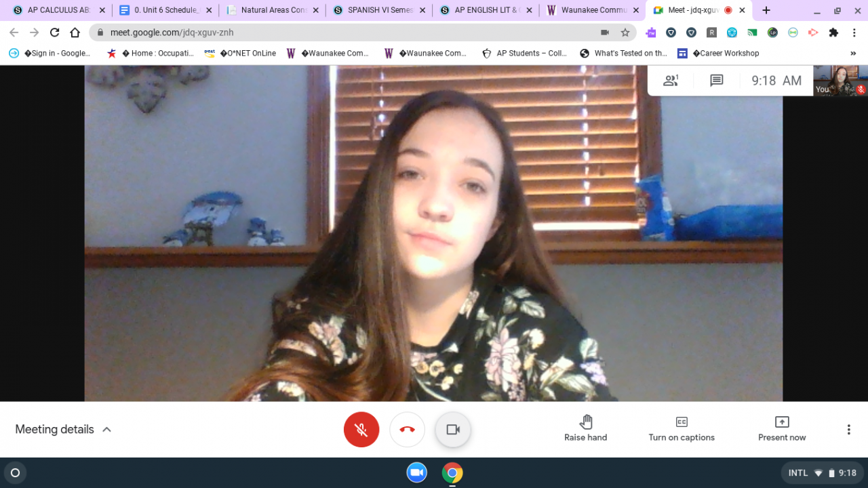
Task: Turn off the camera in Meet
Action: click(453, 430)
